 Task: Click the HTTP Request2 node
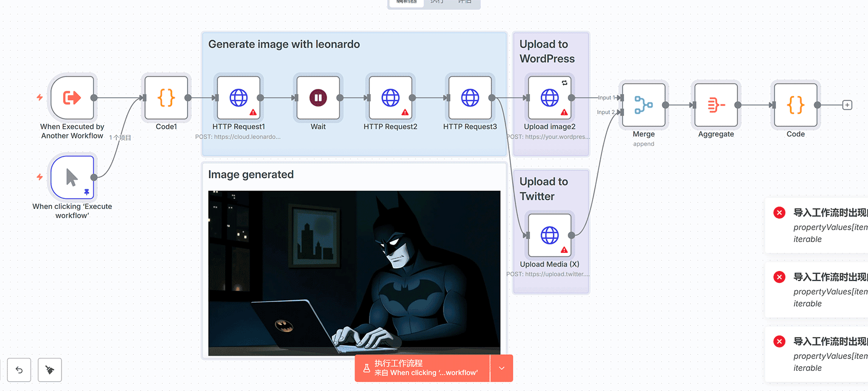(390, 98)
